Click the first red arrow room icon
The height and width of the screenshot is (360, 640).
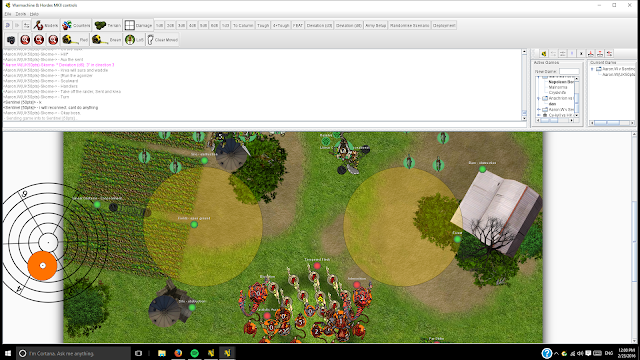coord(590,53)
